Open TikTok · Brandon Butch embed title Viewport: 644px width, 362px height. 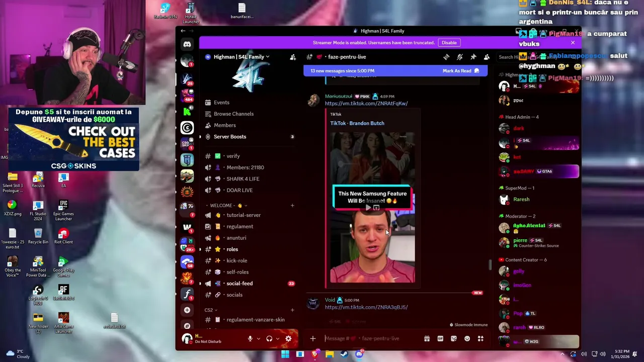(357, 123)
